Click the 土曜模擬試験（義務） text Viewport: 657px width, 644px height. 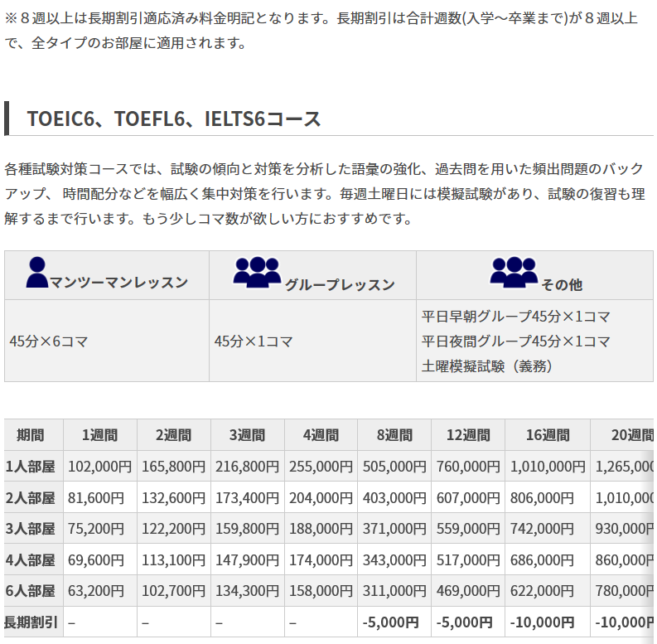(487, 366)
